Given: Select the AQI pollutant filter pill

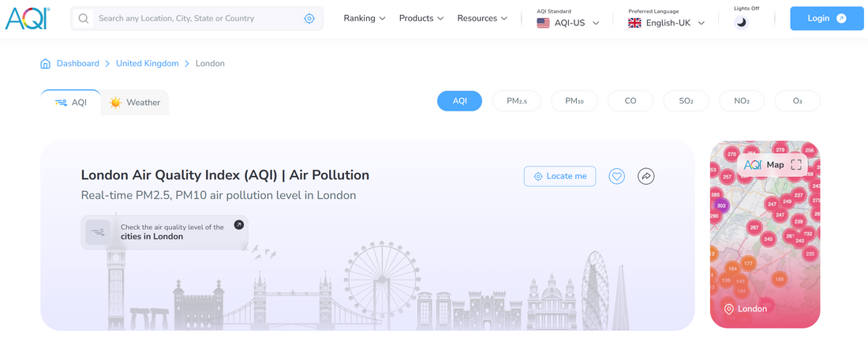Looking at the screenshot, I should point(459,101).
